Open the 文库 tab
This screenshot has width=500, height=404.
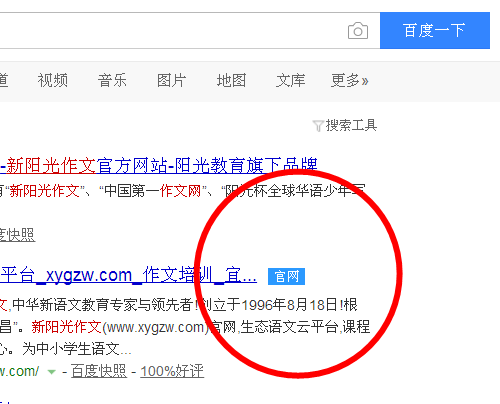click(x=291, y=81)
